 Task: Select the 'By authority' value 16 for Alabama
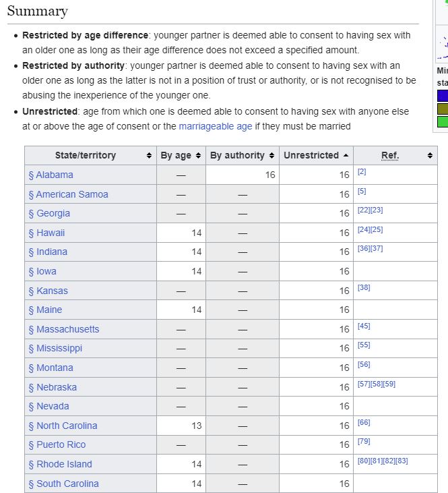pyautogui.click(x=270, y=175)
